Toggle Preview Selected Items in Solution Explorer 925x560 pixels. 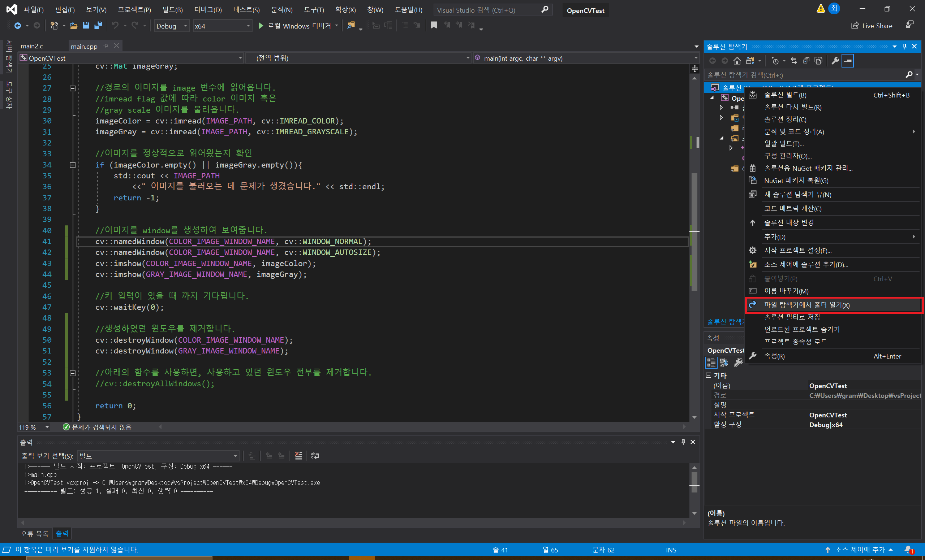tap(848, 60)
